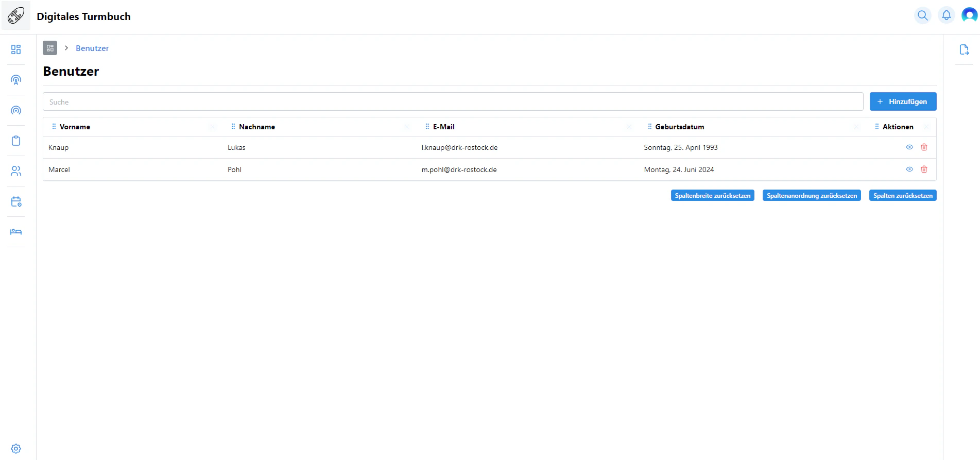This screenshot has width=980, height=460.
Task: Delete the Marcel Pohl user
Action: (924, 169)
